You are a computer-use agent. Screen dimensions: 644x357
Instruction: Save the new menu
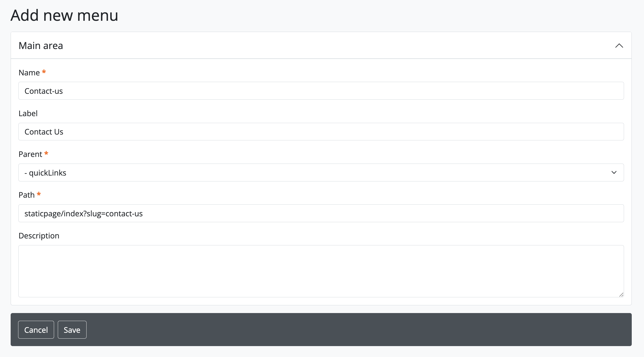click(x=72, y=330)
